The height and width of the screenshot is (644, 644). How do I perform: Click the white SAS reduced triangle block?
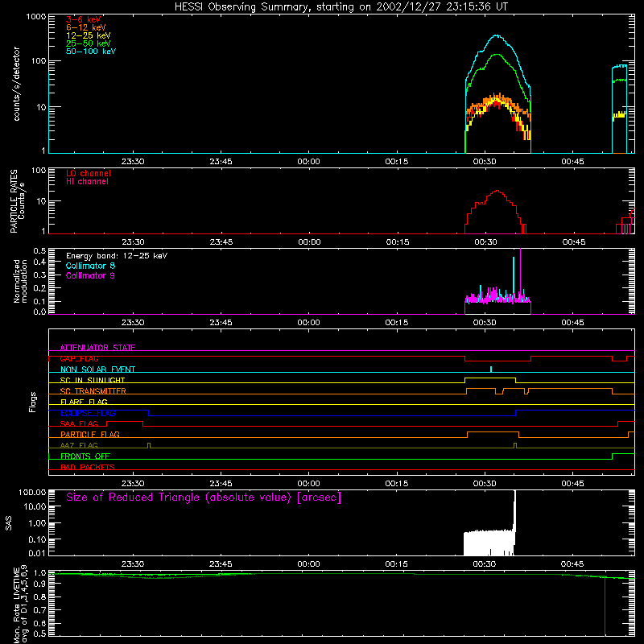click(489, 543)
